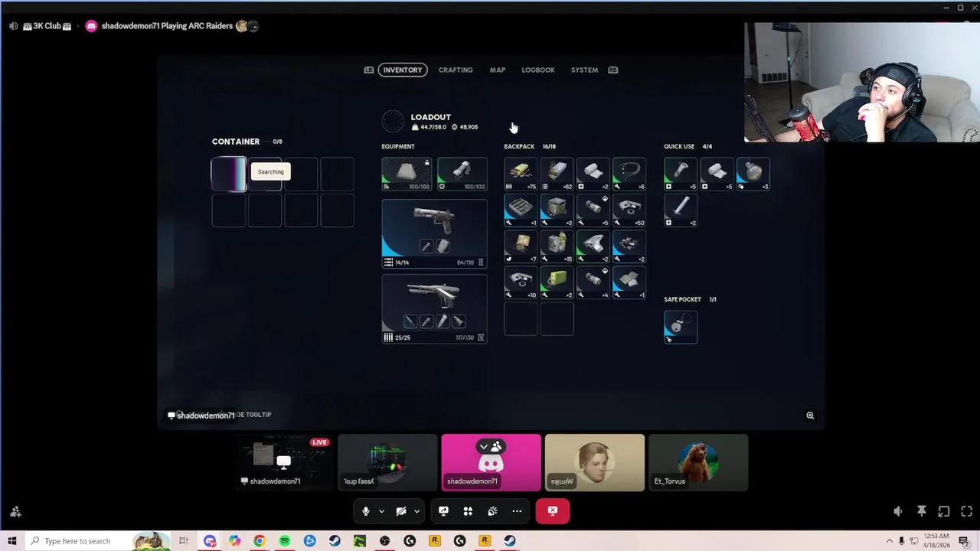Collapse members chevron on pink tile
980x551 pixels.
(484, 446)
